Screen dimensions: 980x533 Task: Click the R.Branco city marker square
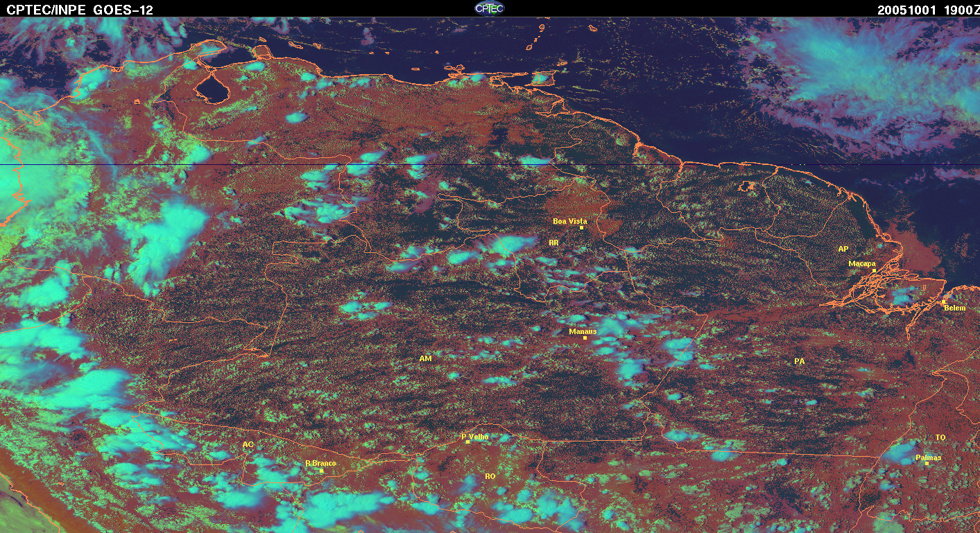[321, 471]
